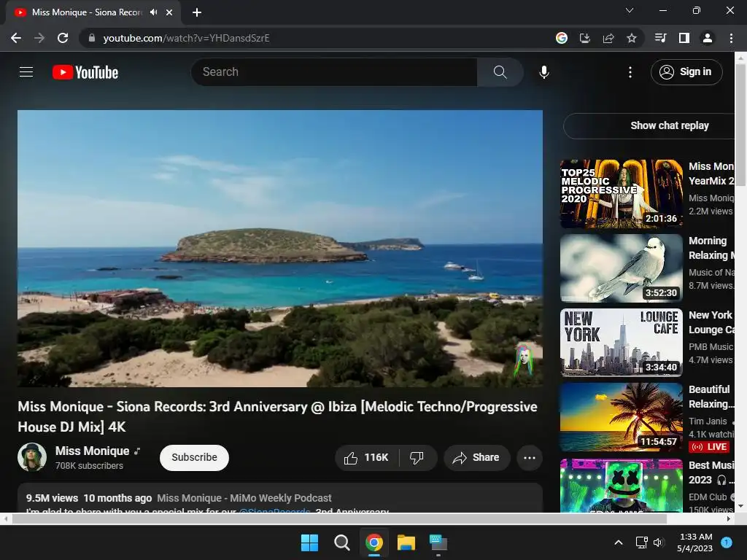The width and height of the screenshot is (747, 560).
Task: Open Top25 Melodic Progressive 2020 thumbnail
Action: [x=622, y=193]
